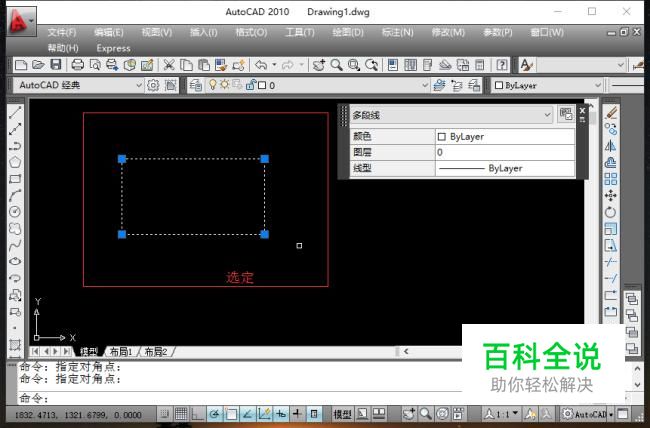Open the Express menu
Viewport: 650px width, 428px height.
[x=113, y=48]
